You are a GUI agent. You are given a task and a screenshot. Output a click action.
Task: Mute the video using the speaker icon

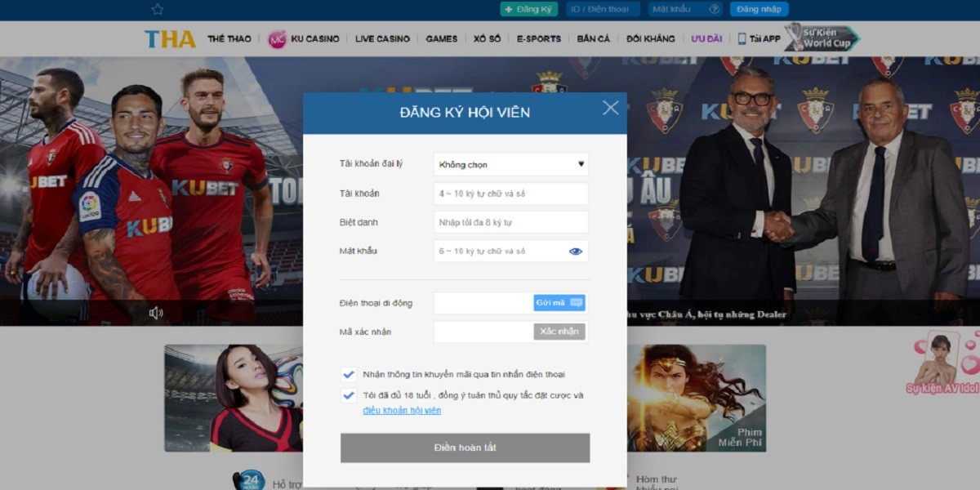(x=156, y=313)
